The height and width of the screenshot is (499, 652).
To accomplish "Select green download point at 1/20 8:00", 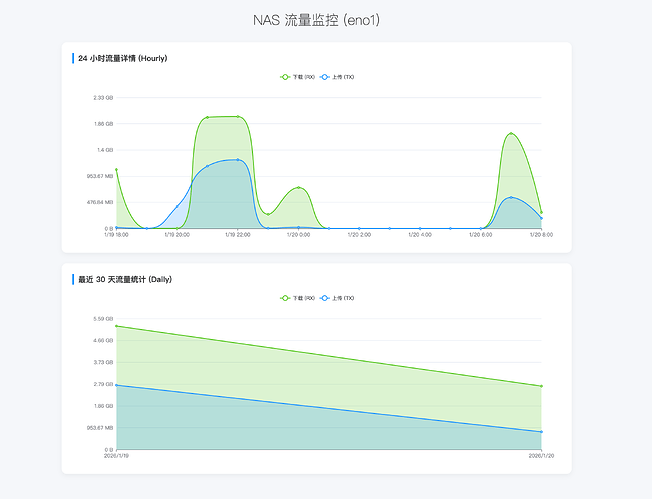I will 541,212.
